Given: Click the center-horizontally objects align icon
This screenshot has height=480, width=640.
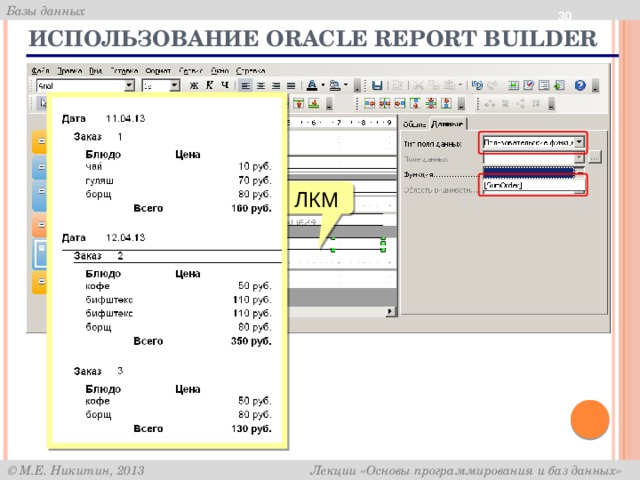Looking at the screenshot, I should [384, 103].
